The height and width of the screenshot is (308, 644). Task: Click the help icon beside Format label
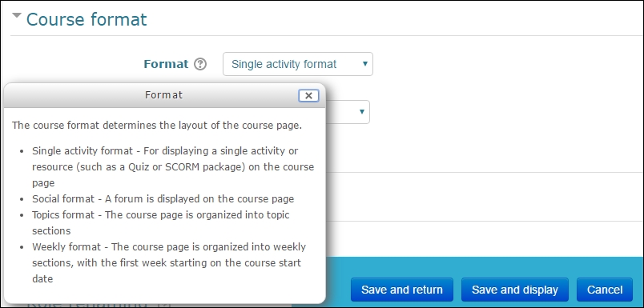pos(200,64)
